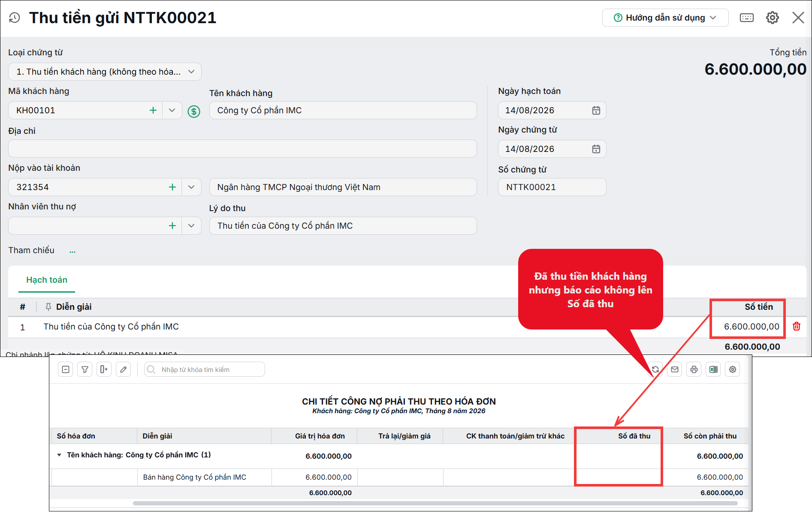The height and width of the screenshot is (514, 812).
Task: Open the settings gear in header
Action: point(773,18)
